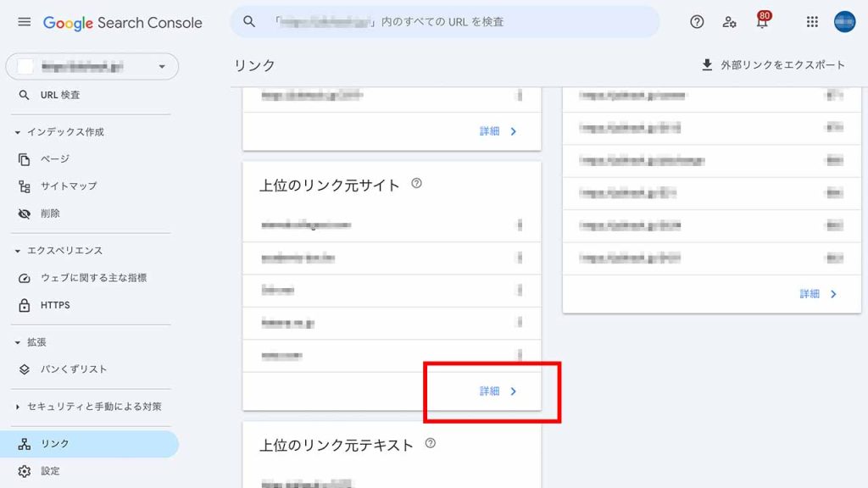Open the hamburger main menu

pyautogui.click(x=25, y=22)
